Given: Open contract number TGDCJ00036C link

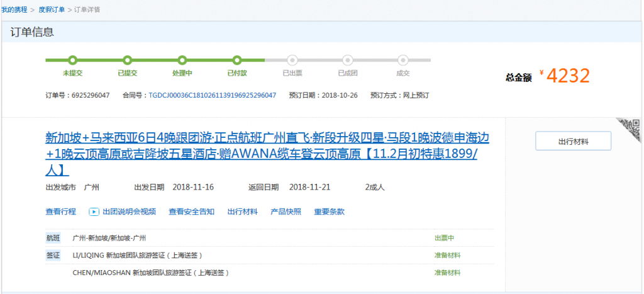Looking at the screenshot, I should pyautogui.click(x=212, y=96).
